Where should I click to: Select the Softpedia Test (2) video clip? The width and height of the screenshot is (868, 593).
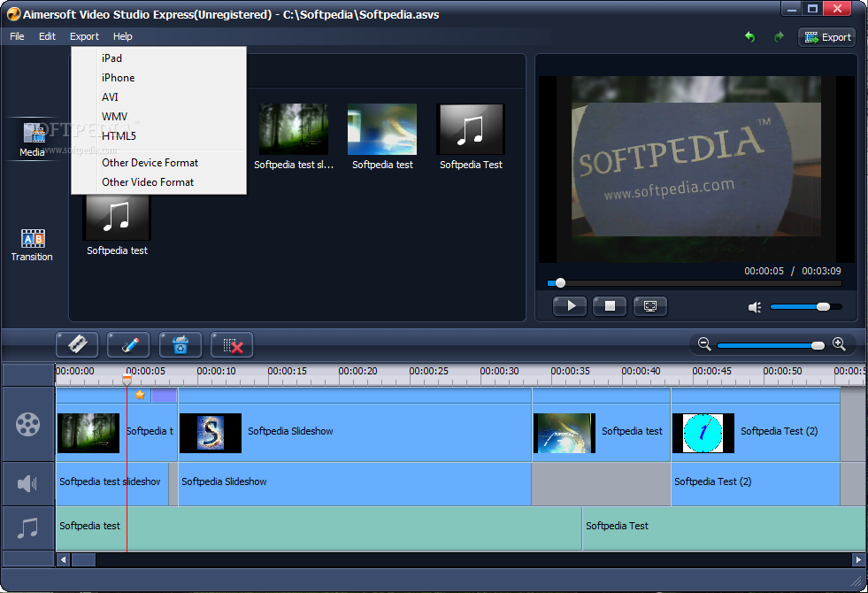coord(756,425)
